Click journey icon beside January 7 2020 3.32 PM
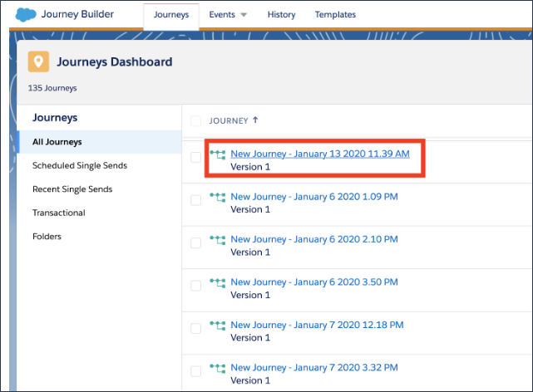This screenshot has height=392, width=533. [218, 368]
